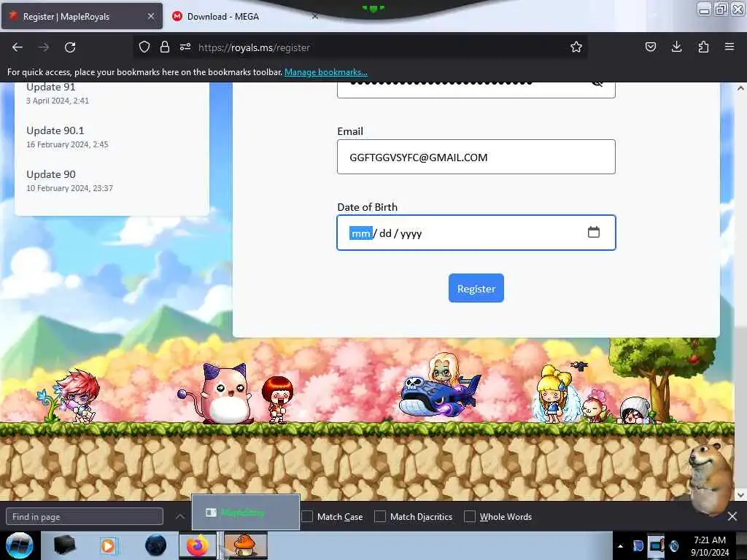Viewport: 747px width, 560px height.
Task: Enable the Match Diacritics checkbox
Action: 379,516
